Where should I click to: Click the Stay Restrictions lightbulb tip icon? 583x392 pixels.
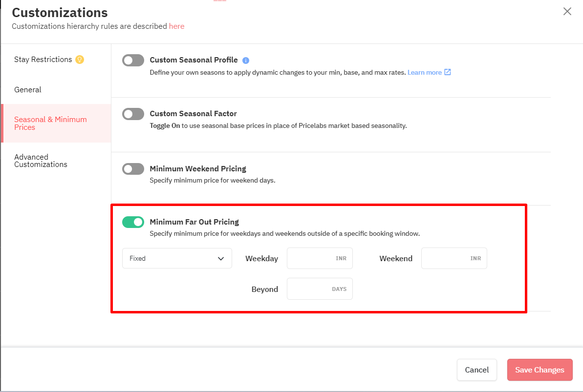pos(80,60)
